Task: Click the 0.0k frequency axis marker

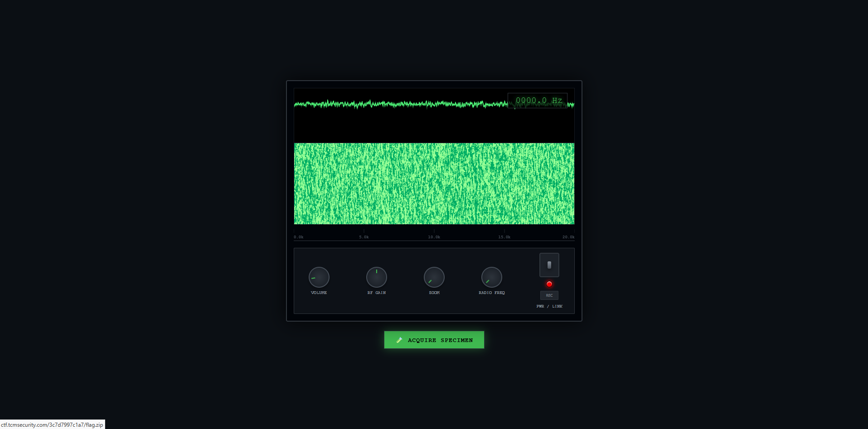Action: click(x=299, y=237)
